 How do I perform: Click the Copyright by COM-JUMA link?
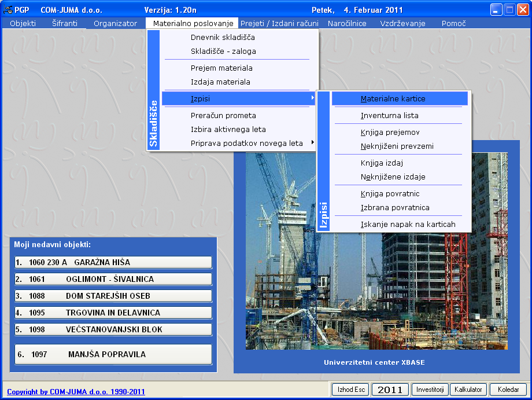click(76, 392)
